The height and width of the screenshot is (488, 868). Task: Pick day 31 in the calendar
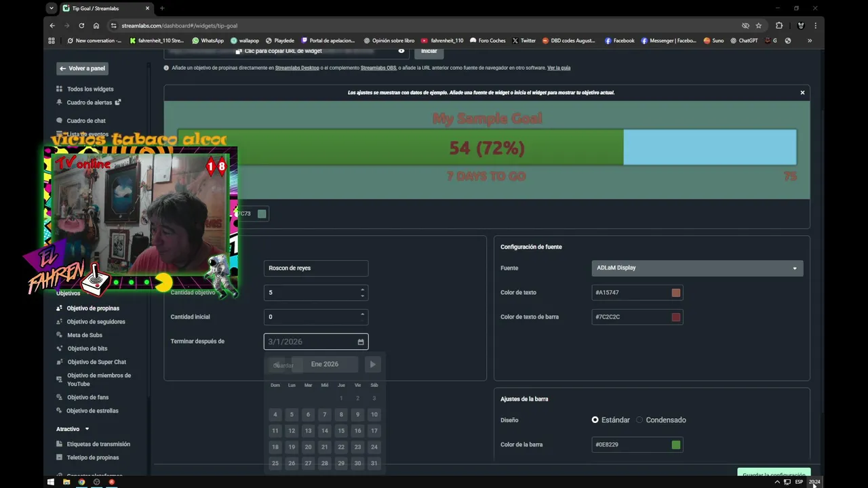click(374, 464)
